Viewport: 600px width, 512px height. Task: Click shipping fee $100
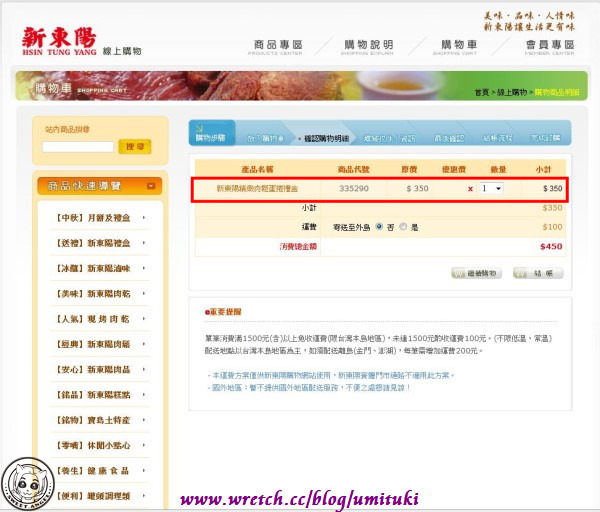click(x=552, y=227)
